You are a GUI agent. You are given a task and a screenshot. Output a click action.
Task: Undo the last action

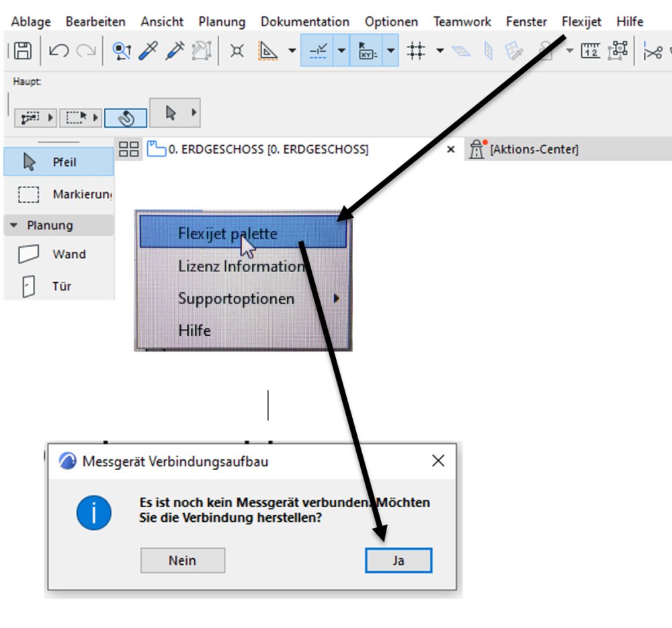[58, 51]
